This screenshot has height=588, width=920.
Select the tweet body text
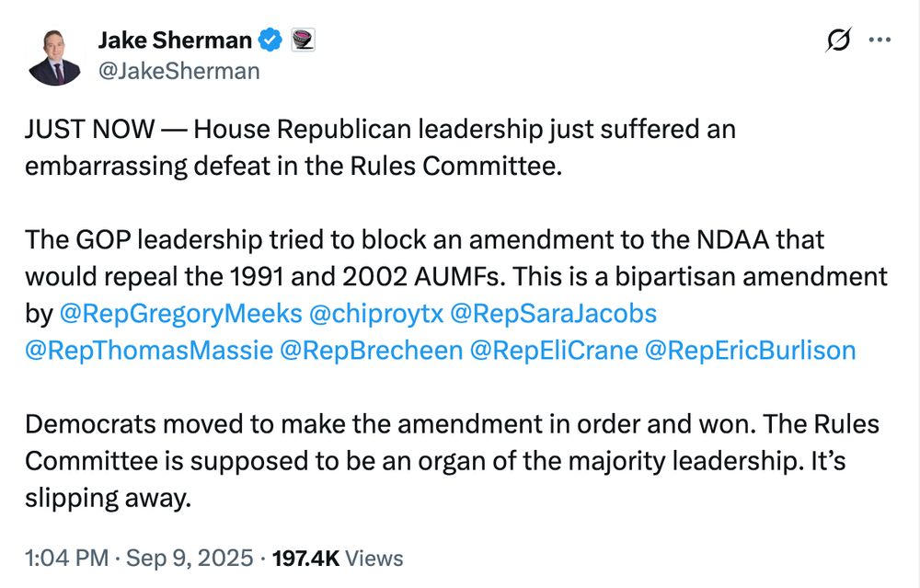click(368, 129)
